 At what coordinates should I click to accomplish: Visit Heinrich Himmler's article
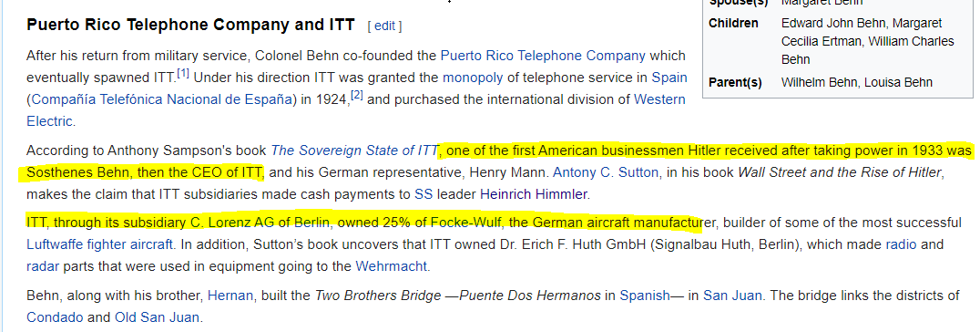coord(533,194)
